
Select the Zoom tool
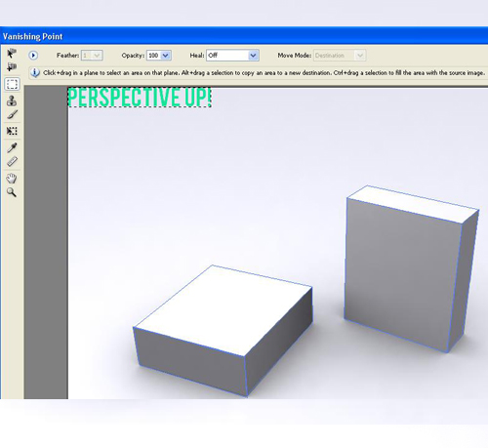(12, 192)
